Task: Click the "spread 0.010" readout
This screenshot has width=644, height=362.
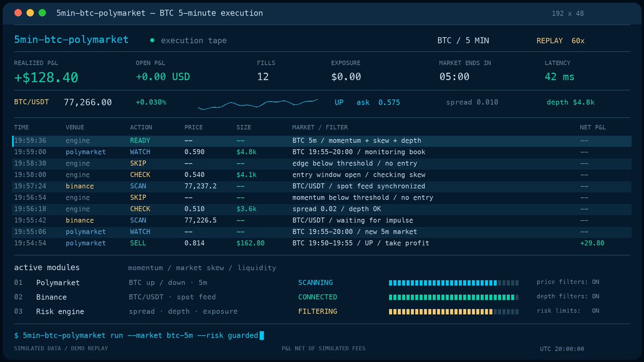Action: click(x=472, y=102)
